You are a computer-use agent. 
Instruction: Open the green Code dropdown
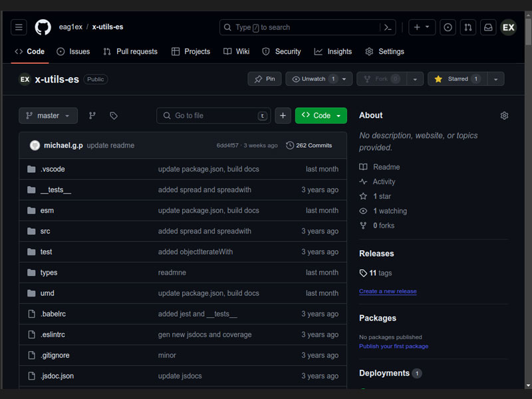321,116
